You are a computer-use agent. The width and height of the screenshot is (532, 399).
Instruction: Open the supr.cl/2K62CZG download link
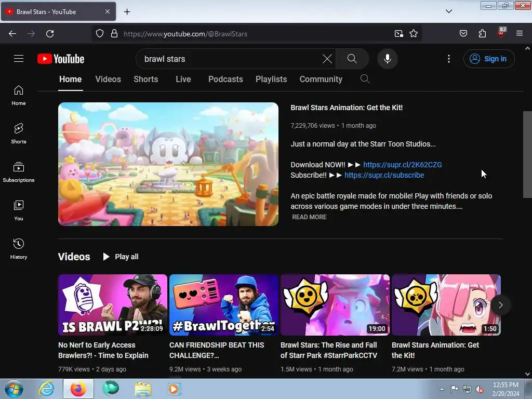click(x=403, y=165)
